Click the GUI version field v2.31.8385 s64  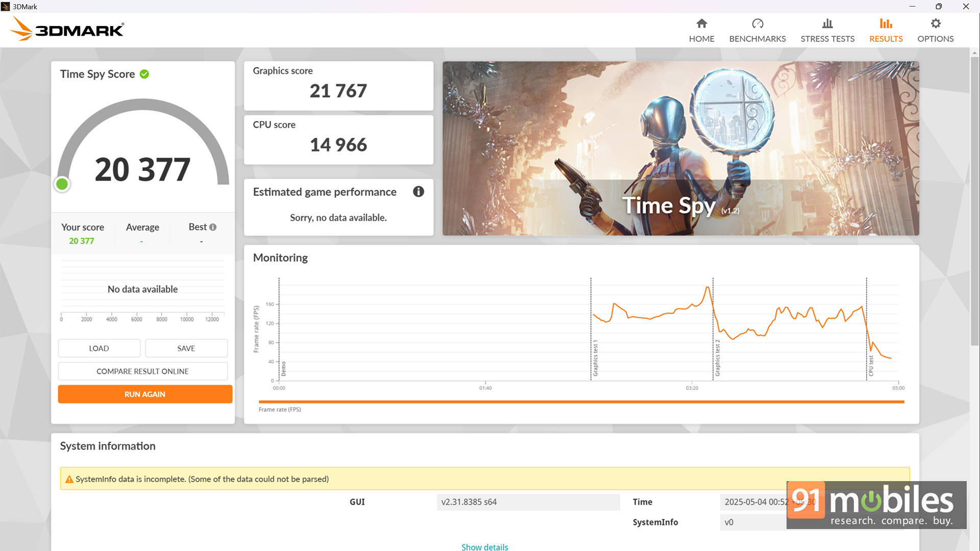(x=528, y=502)
